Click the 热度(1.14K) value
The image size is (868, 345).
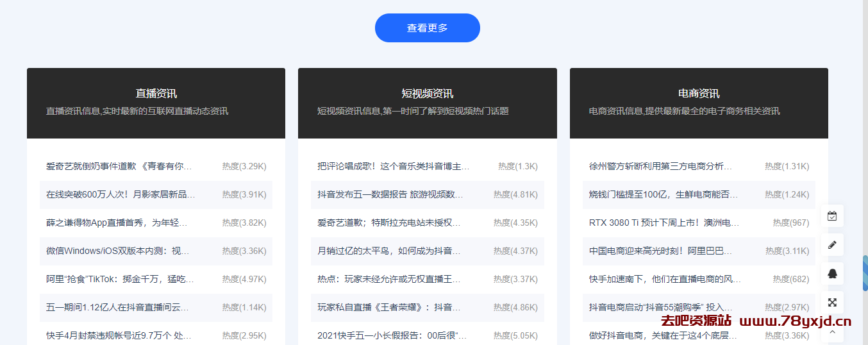coord(244,307)
